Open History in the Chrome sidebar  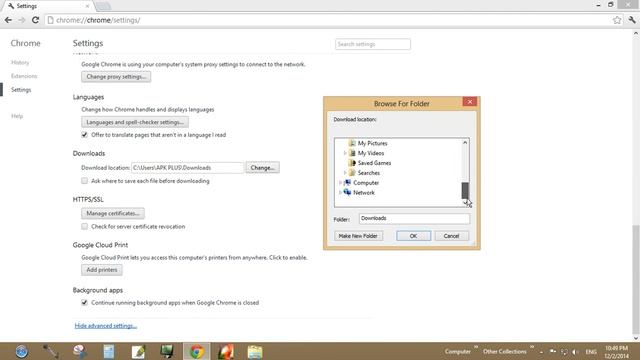click(20, 62)
